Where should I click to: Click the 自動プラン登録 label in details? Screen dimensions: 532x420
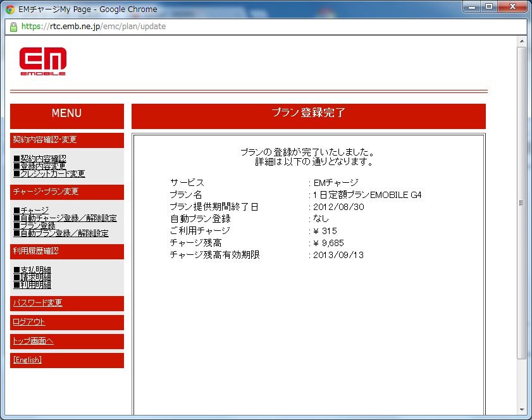(200, 219)
